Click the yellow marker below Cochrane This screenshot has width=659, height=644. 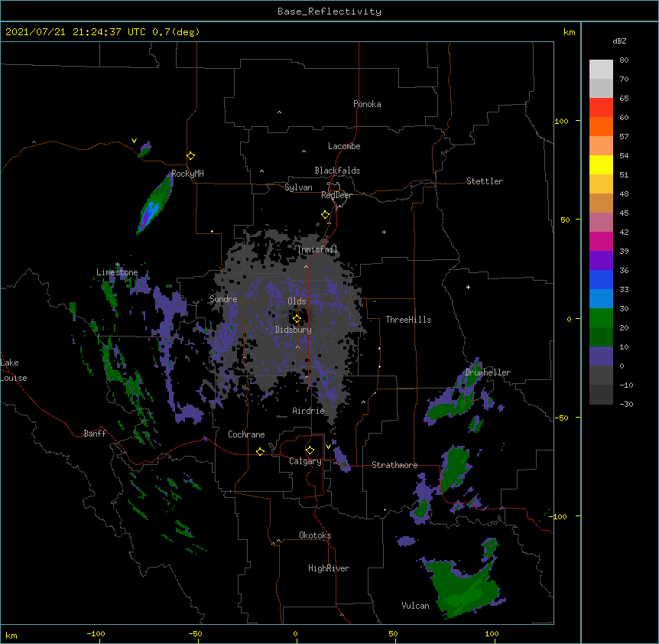(260, 451)
